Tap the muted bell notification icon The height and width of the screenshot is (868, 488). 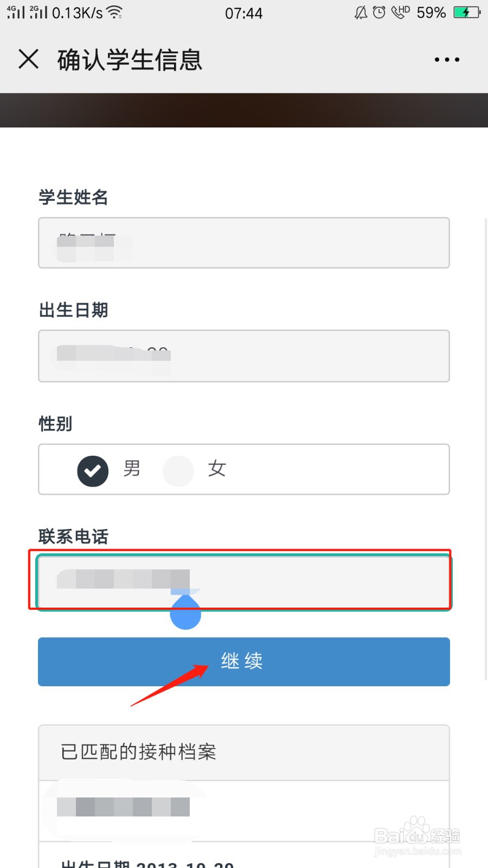coord(361,12)
